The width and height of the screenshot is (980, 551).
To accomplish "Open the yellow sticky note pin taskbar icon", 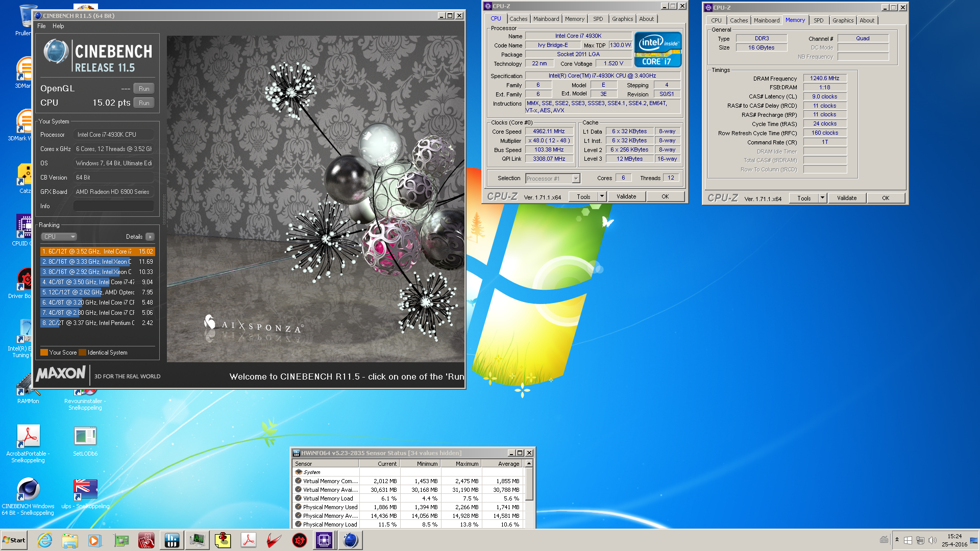I will [223, 540].
